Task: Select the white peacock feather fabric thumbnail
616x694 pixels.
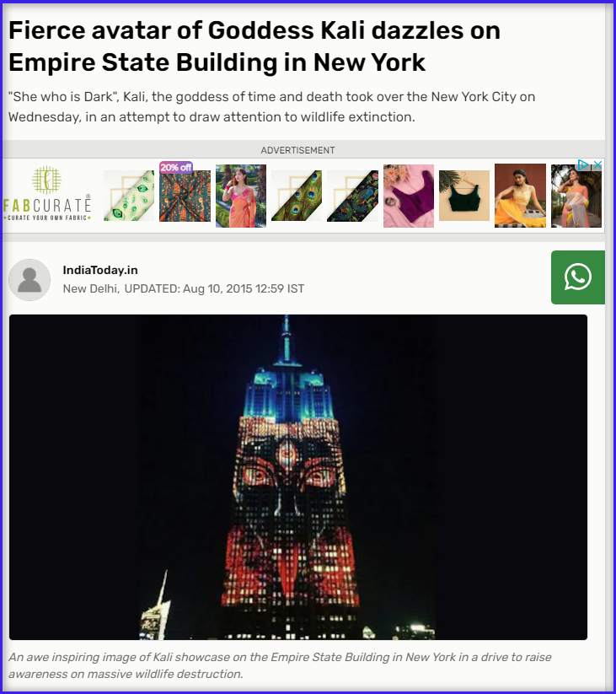Action: click(129, 196)
